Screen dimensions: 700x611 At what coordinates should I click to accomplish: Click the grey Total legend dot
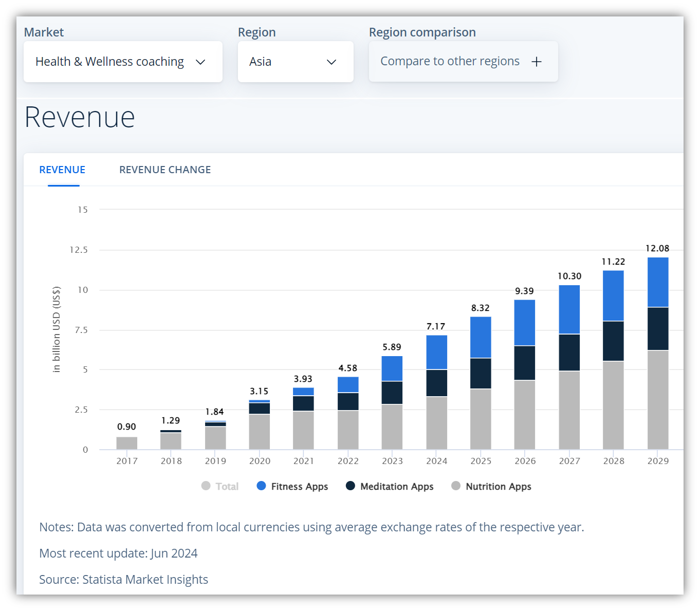206,486
